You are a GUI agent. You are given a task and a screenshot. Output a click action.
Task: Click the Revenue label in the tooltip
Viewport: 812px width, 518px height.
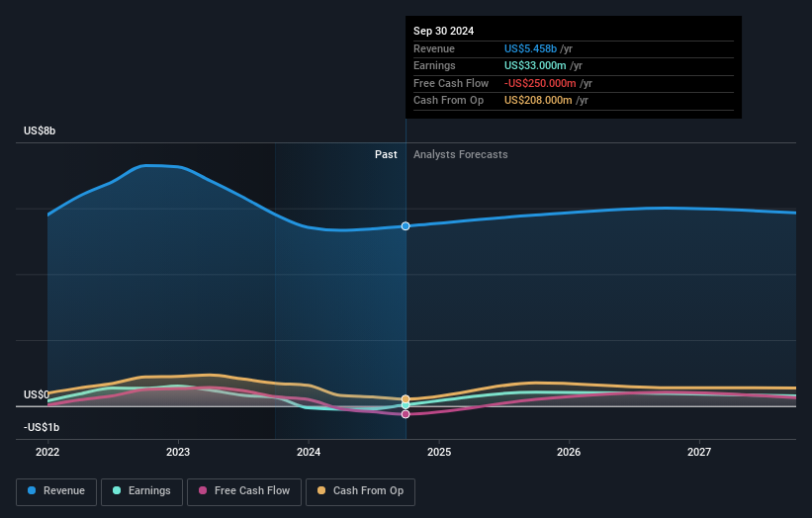(x=434, y=48)
